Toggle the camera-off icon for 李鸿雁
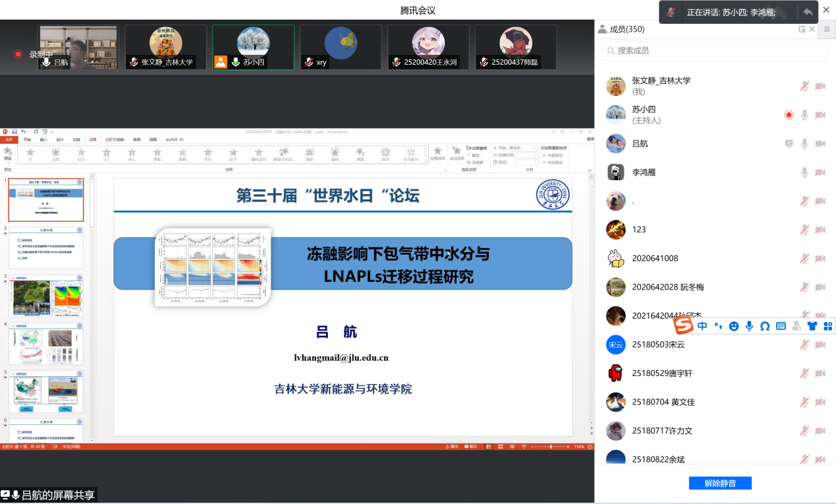 point(820,172)
